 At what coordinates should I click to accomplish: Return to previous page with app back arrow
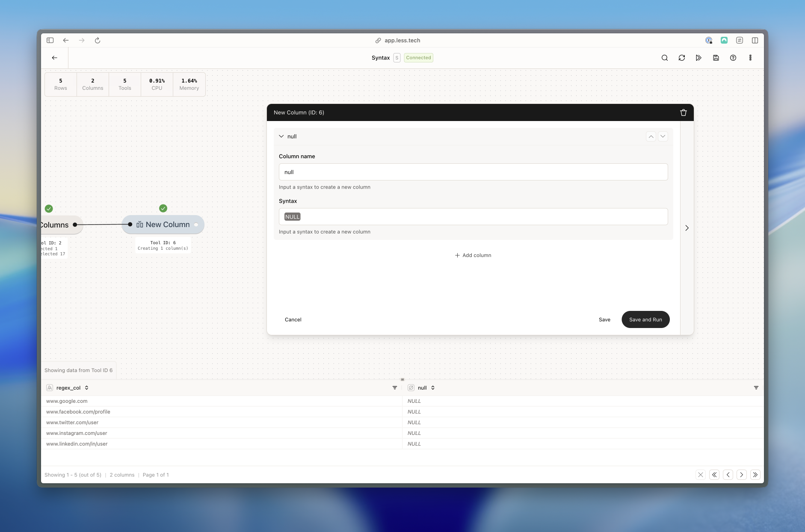tap(54, 58)
